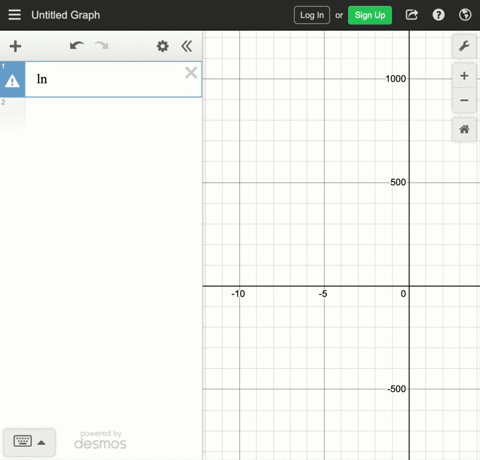Click into the ln expression field
The width and height of the screenshot is (480, 460).
pyautogui.click(x=113, y=79)
